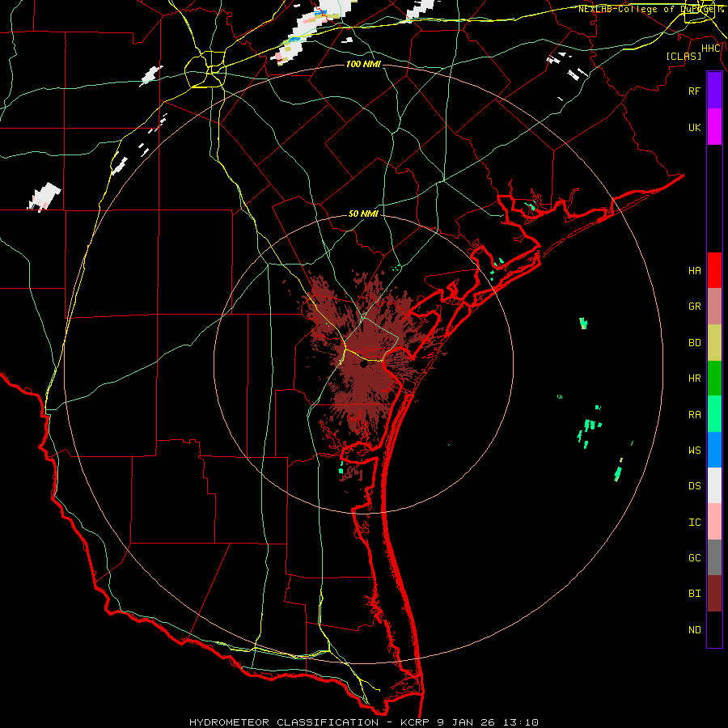Click the "GC" legend label
Viewport: 728px width, 728px height.
(x=694, y=558)
